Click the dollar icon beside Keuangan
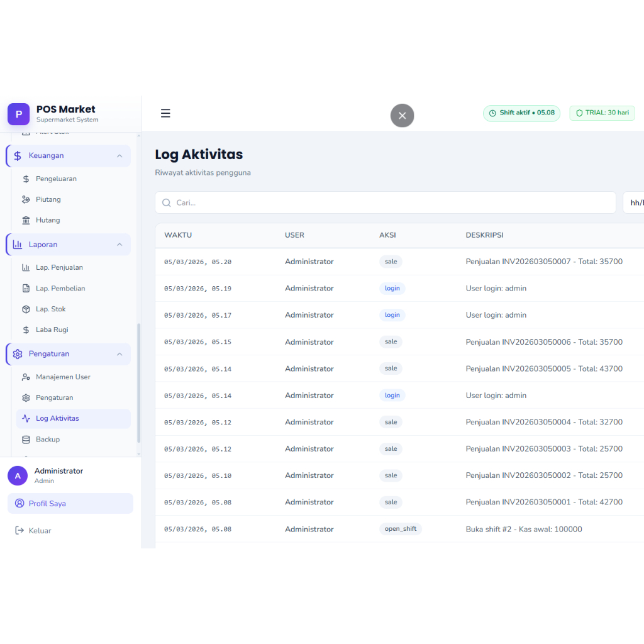Screen dimensions: 644x644 coord(17,156)
